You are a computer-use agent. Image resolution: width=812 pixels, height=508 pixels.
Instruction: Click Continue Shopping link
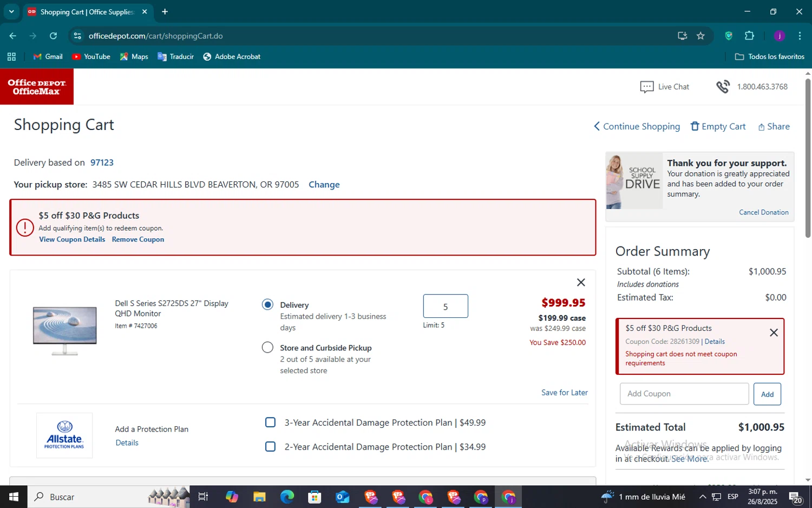tap(637, 126)
